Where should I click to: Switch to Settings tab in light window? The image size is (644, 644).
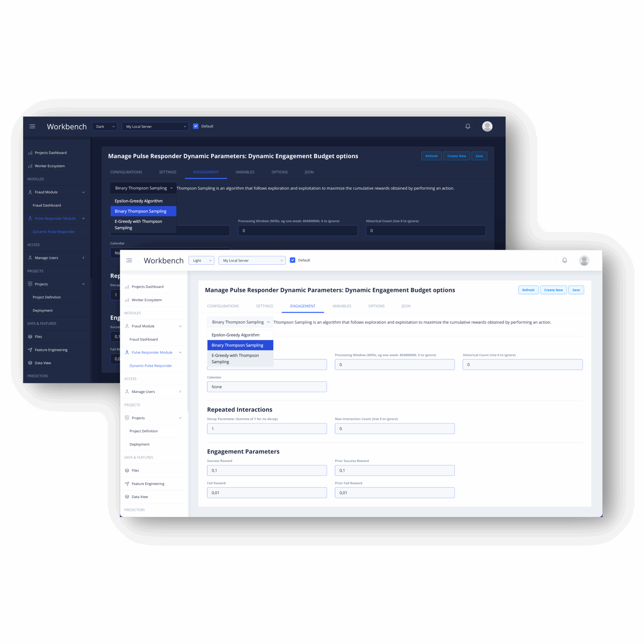click(x=264, y=306)
